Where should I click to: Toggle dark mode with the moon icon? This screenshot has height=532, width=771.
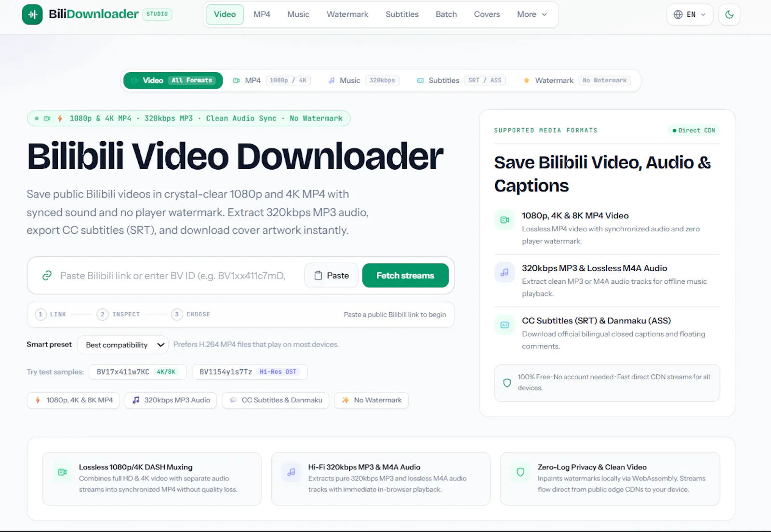click(729, 14)
